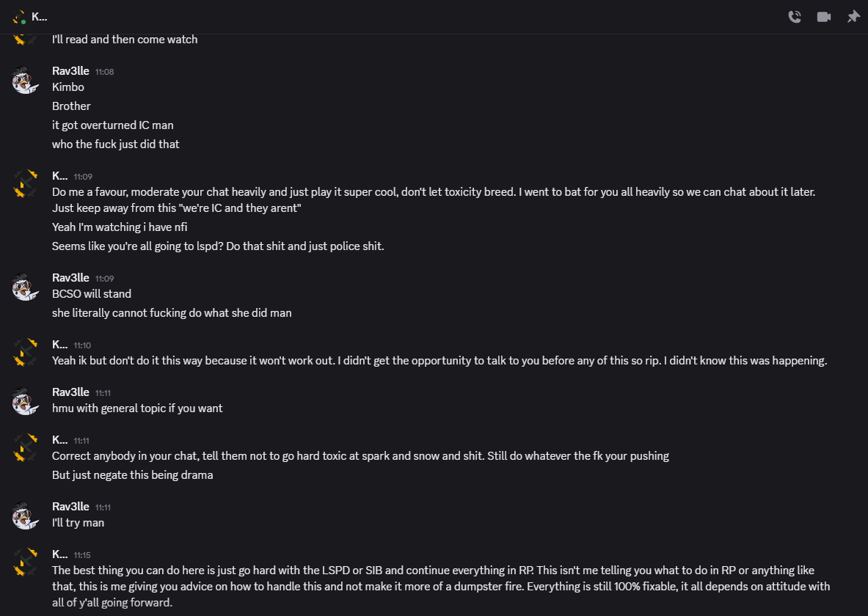Click the "But just negate this being drama" message
Screen dimensions: 868x616
click(132, 475)
